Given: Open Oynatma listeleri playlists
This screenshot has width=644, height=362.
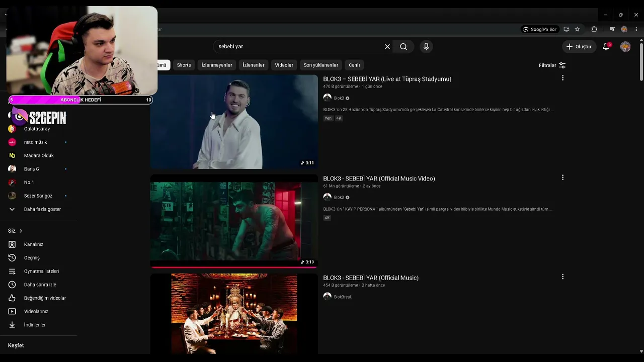Looking at the screenshot, I should pos(38,271).
